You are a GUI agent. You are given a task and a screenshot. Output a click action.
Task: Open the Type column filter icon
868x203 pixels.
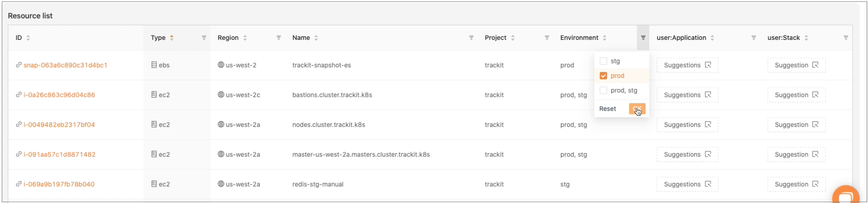204,38
